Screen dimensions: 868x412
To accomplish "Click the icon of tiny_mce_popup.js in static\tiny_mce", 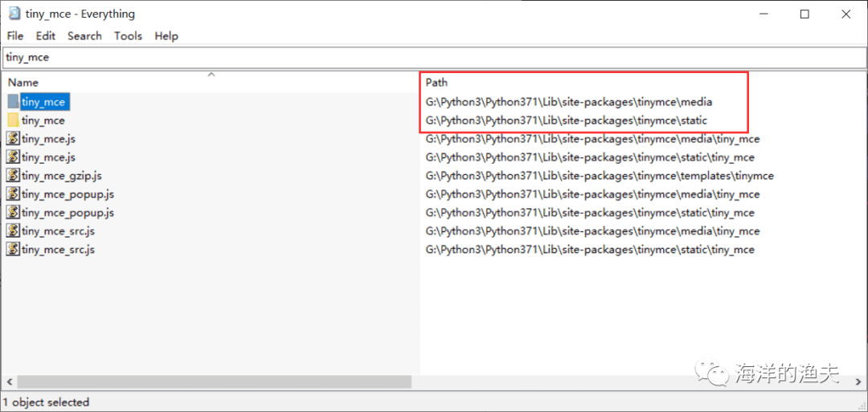I will coord(14,212).
